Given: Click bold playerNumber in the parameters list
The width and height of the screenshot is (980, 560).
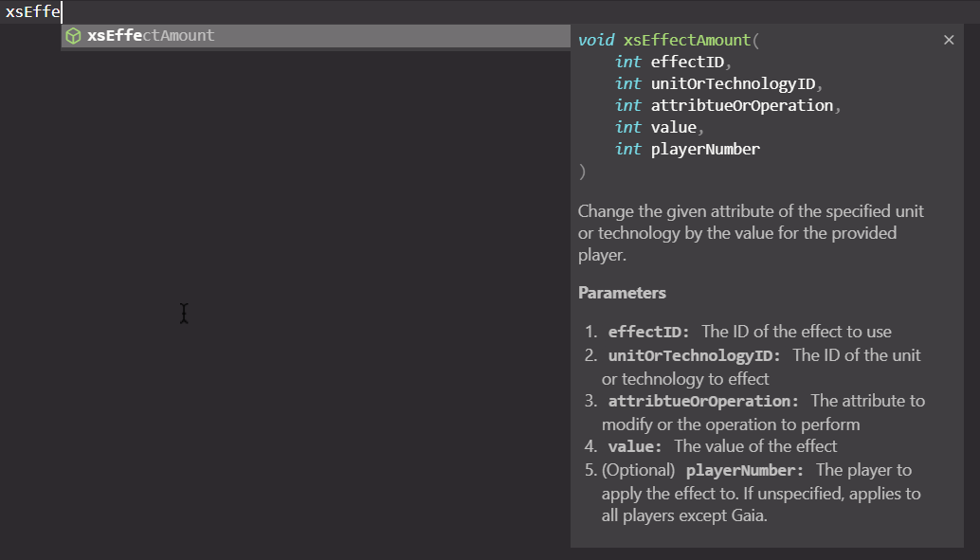Looking at the screenshot, I should [744, 471].
